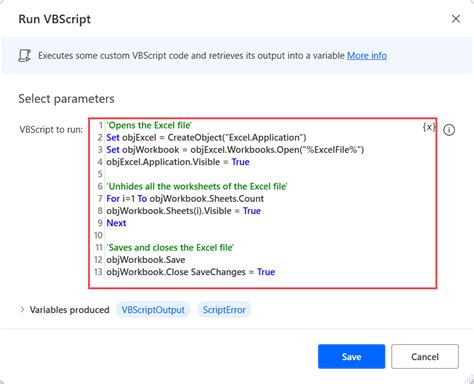Viewport: 474px width, 384px height.
Task: Click the 'Opens the Excel file' comment line
Action: point(149,125)
